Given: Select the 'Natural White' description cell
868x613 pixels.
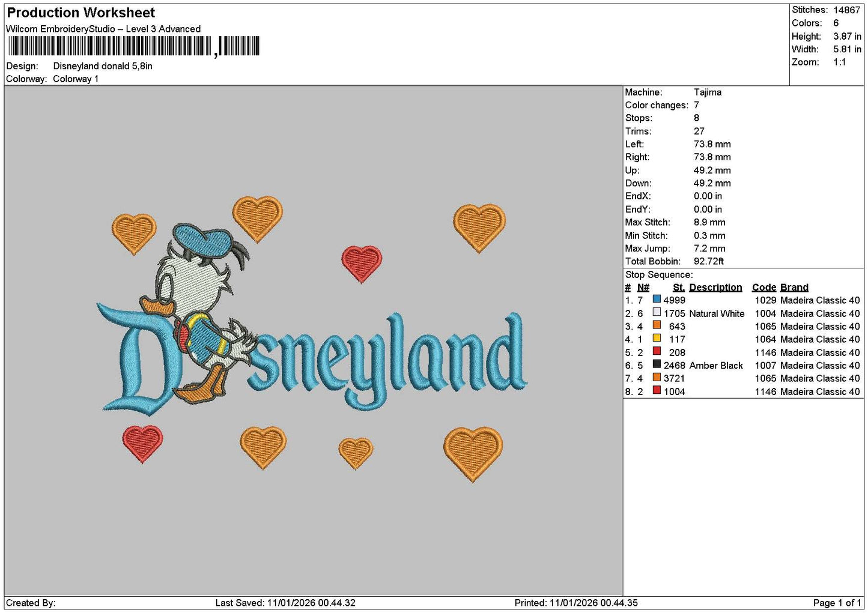Looking at the screenshot, I should 717,313.
